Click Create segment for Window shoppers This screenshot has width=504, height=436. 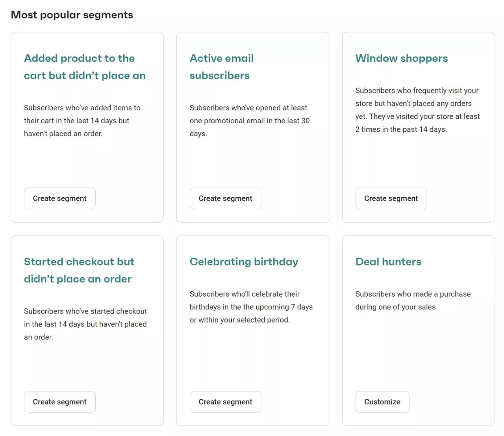tap(391, 198)
